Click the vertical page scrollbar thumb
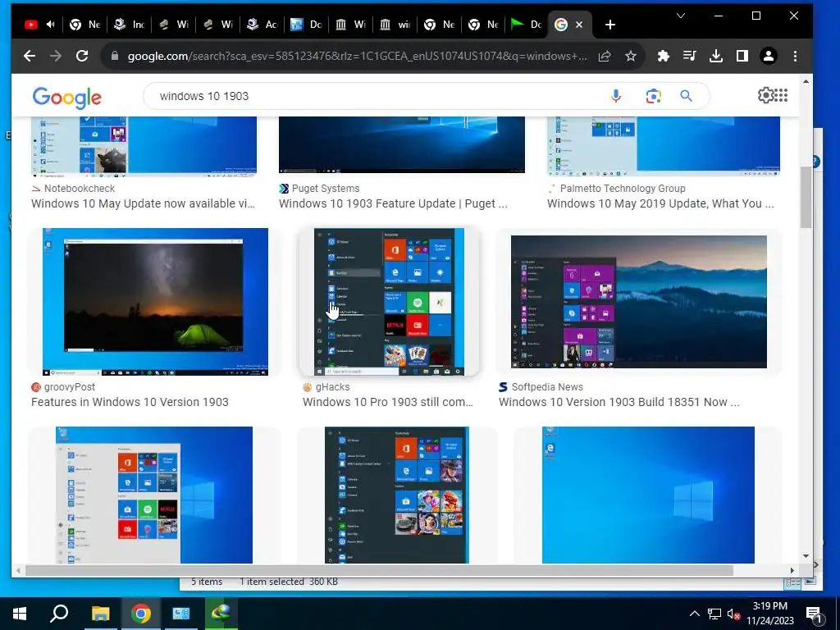This screenshot has height=630, width=840. pyautogui.click(x=806, y=197)
